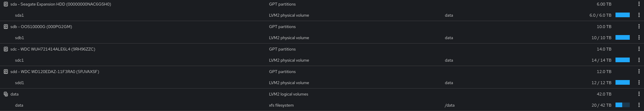Click the disk icon beside sda Seagate

(x=6, y=4)
